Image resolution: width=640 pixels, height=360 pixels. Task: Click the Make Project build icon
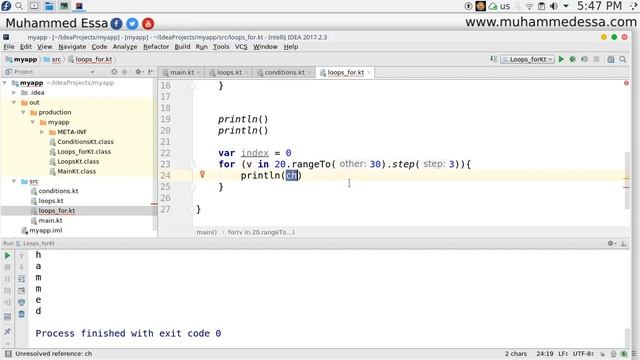[x=493, y=59]
